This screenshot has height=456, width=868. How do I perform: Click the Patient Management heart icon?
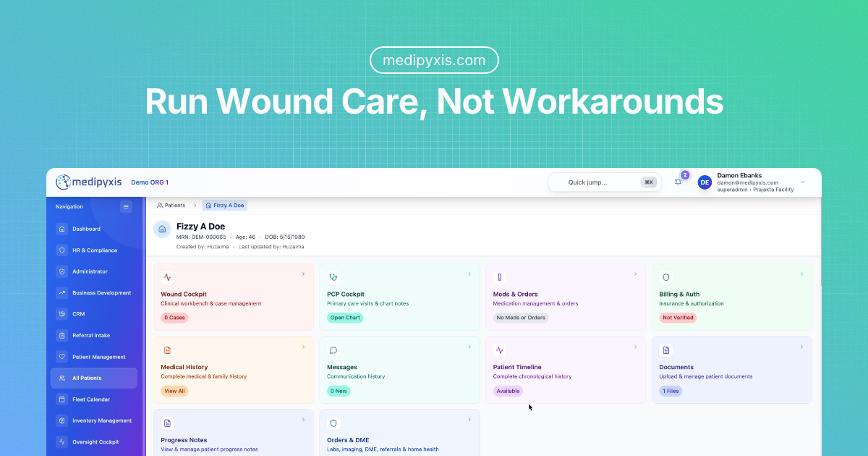click(x=62, y=357)
